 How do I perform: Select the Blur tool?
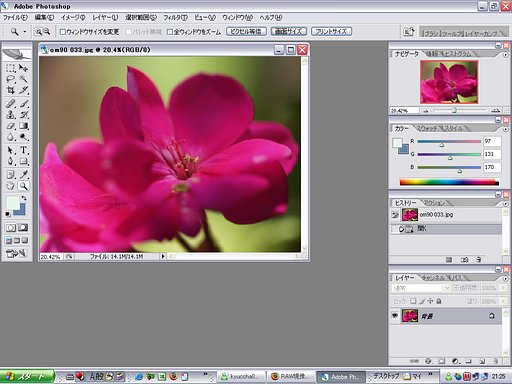point(10,137)
